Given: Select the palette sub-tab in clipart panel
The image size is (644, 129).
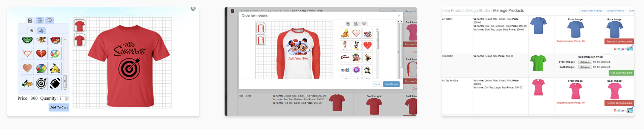Looking at the screenshot, I should pos(31,30).
